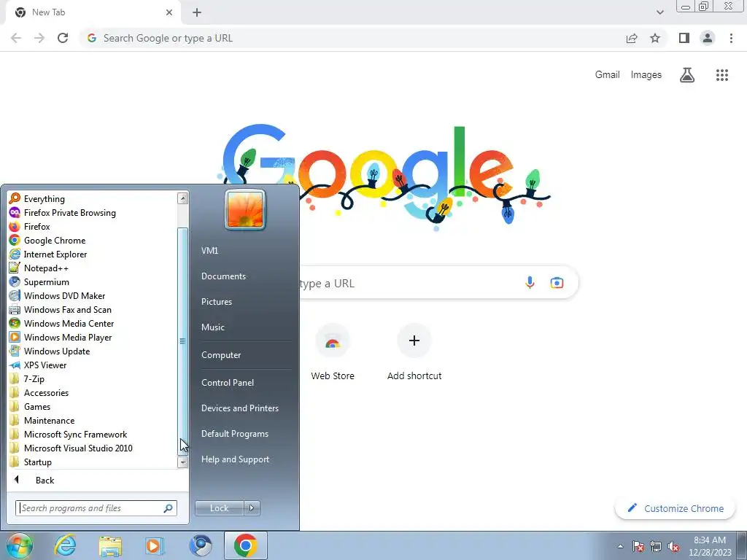This screenshot has width=747, height=560.
Task: Open the Search Labs flask icon
Action: (687, 75)
